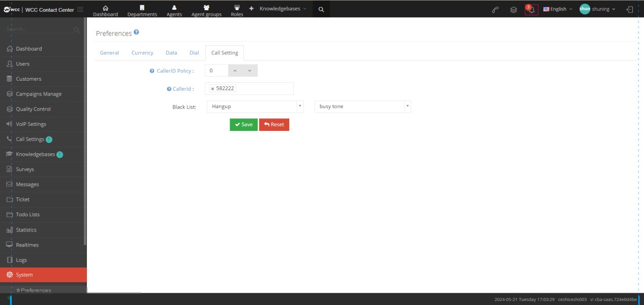Switch to the General tab

click(x=109, y=53)
